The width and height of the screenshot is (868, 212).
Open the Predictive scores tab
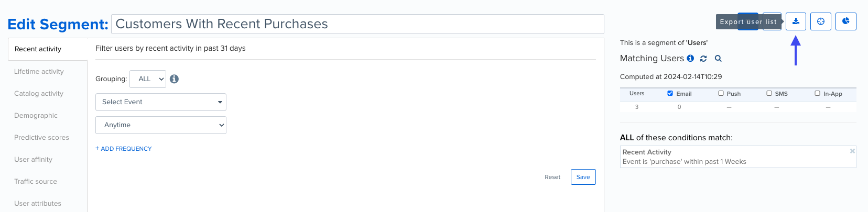(x=41, y=138)
